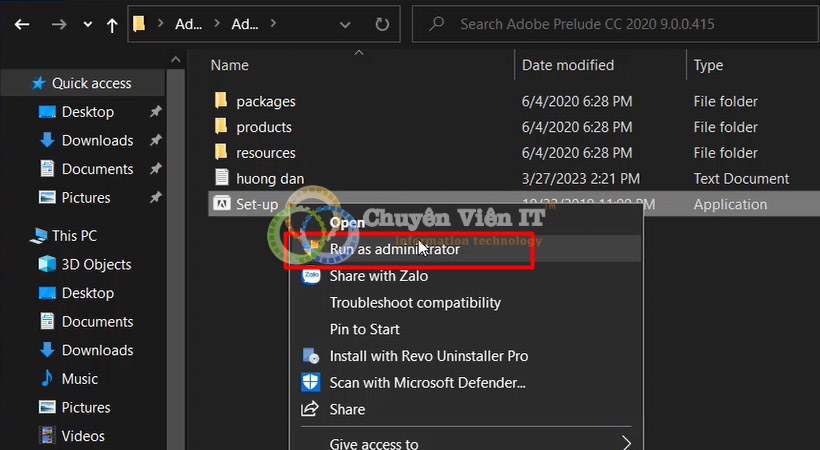Sort by the Name column header
Viewport: 820px width, 450px height.
tap(230, 65)
